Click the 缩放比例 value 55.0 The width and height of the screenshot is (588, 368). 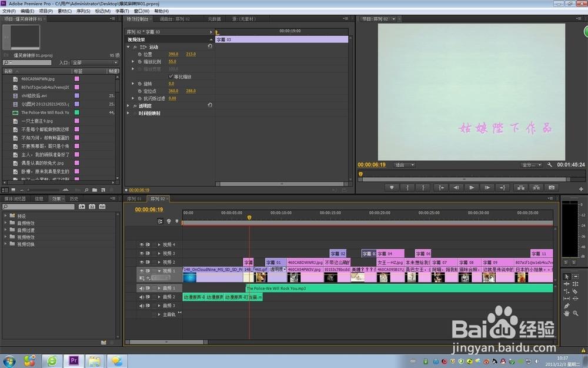(x=172, y=61)
